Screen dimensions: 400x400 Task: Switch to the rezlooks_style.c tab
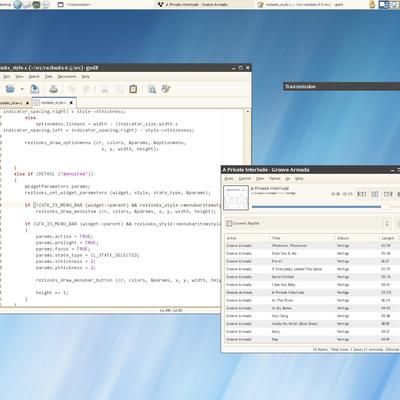[53, 103]
